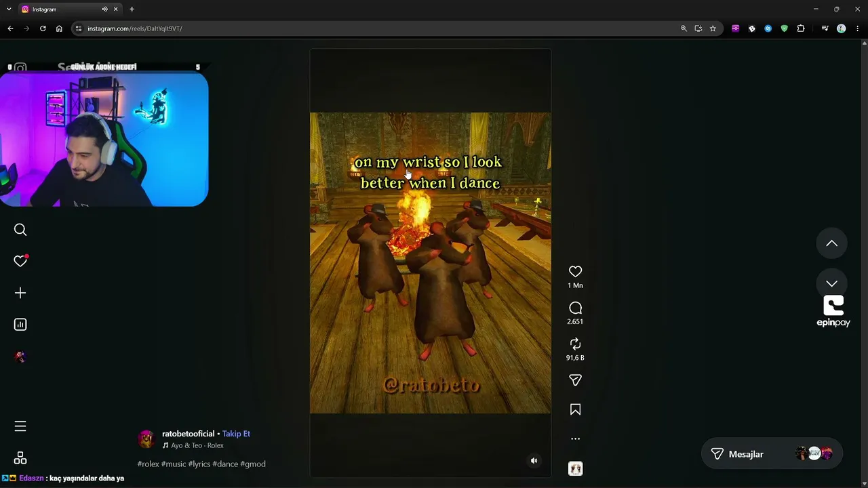The height and width of the screenshot is (488, 868).
Task: Open the dashboard chart icon in sidebar
Action: (x=20, y=325)
